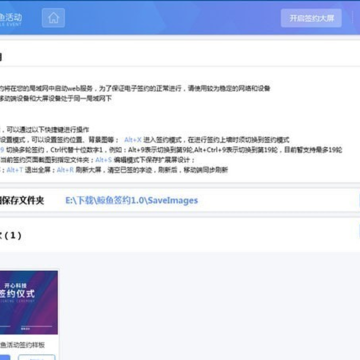This screenshot has width=360, height=360.
Task: Click the 开启签约大屏 button
Action: 311,18
